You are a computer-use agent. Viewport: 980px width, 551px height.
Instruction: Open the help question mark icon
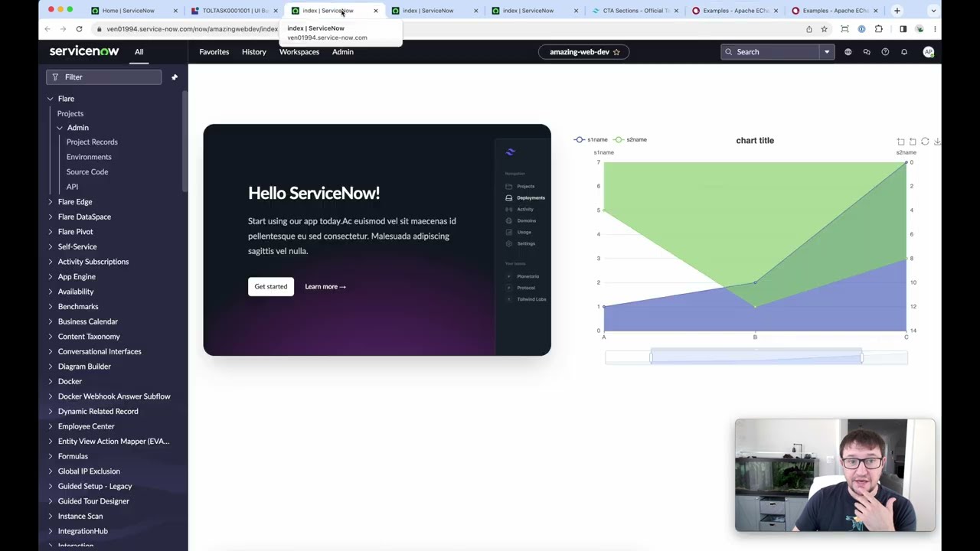[x=885, y=52]
